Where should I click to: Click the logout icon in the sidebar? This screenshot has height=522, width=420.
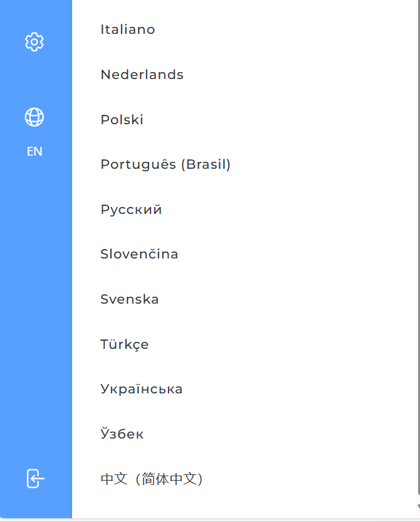[x=36, y=479]
